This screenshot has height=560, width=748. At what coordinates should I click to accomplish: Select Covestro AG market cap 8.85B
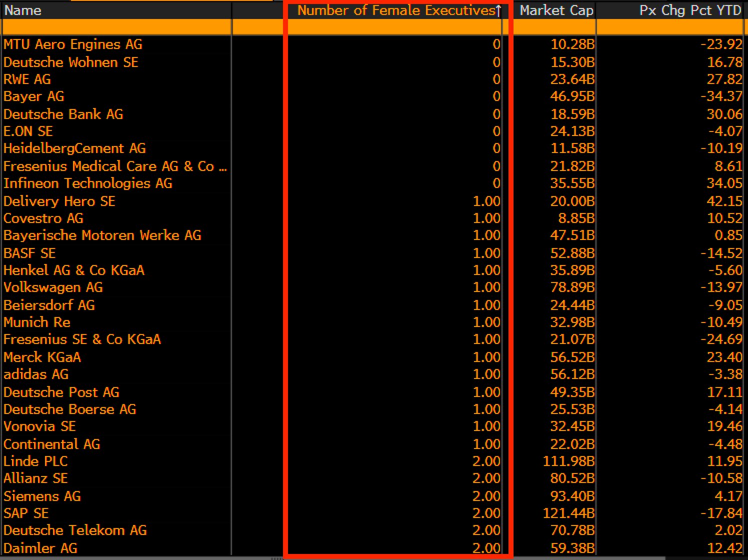[575, 218]
